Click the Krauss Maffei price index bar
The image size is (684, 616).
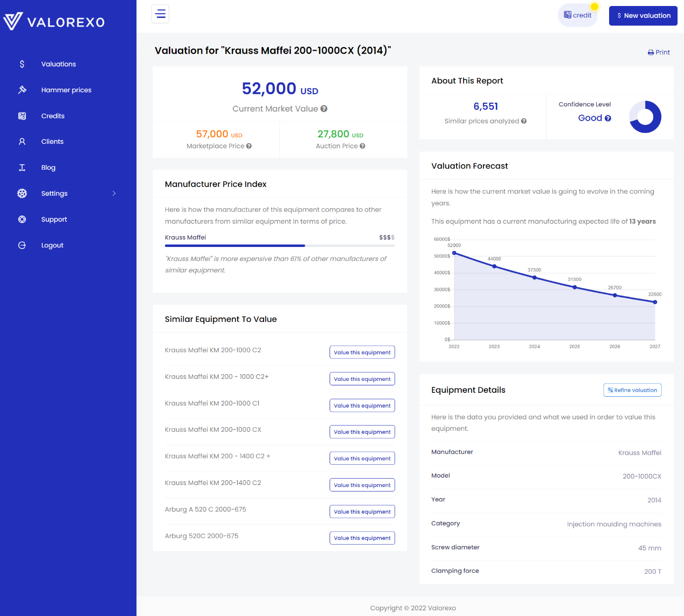(280, 246)
